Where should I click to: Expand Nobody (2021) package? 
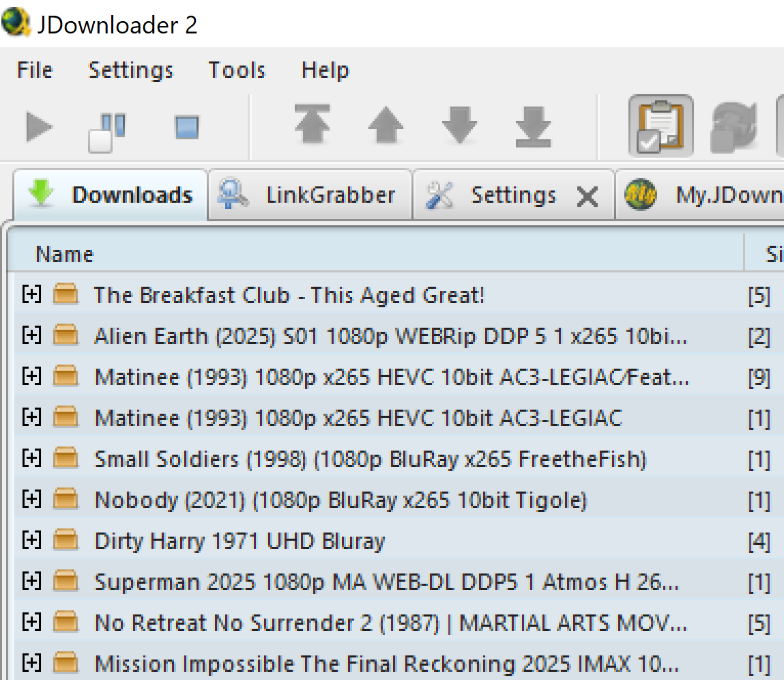pyautogui.click(x=31, y=499)
